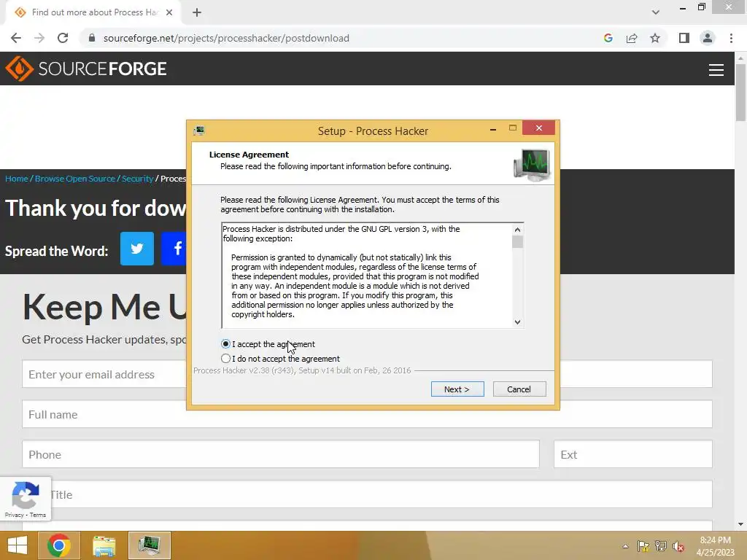Open Chrome from the taskbar

coord(58,545)
